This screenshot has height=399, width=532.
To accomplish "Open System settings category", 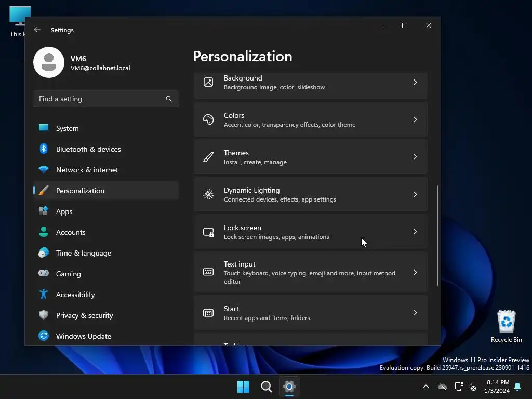I will (106, 128).
